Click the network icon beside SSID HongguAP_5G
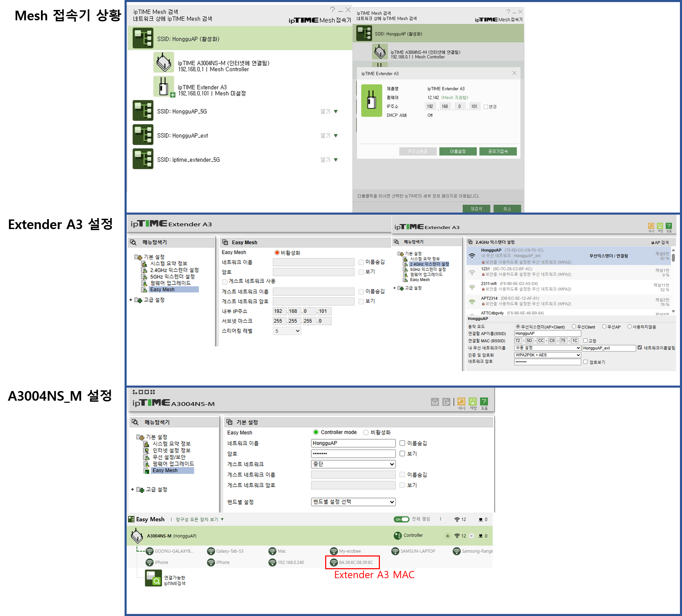 (x=143, y=111)
